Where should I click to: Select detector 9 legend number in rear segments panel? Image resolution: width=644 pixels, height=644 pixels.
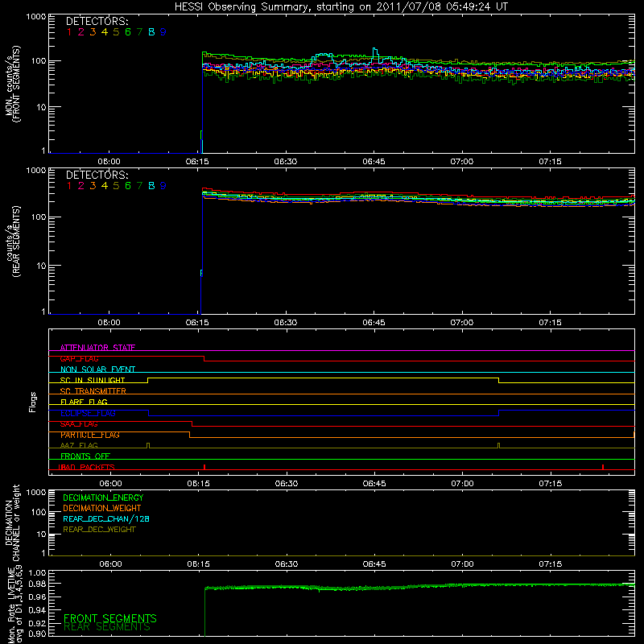(x=163, y=186)
